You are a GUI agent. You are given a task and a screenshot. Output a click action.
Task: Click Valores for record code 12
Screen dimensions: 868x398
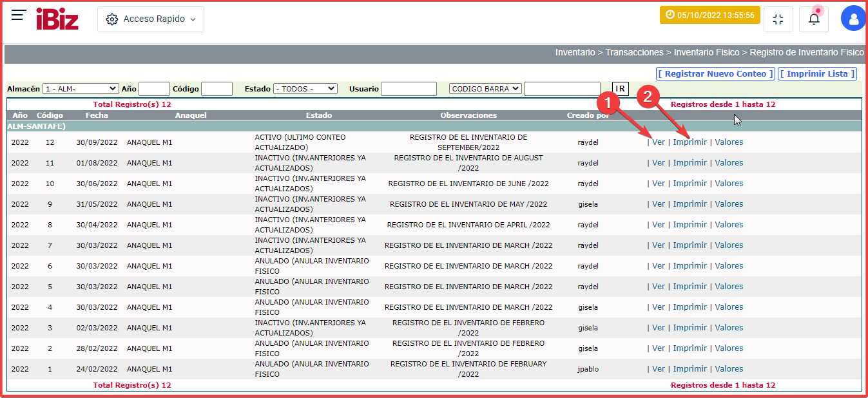pos(729,142)
